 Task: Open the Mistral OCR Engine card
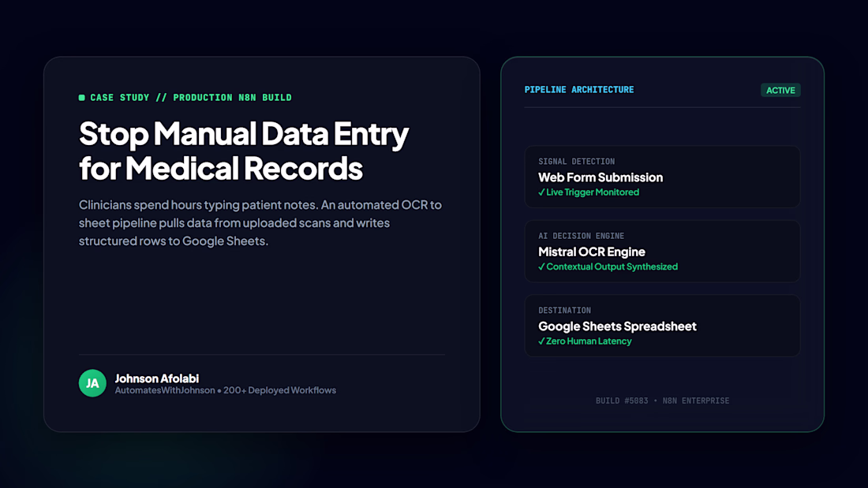[662, 251]
